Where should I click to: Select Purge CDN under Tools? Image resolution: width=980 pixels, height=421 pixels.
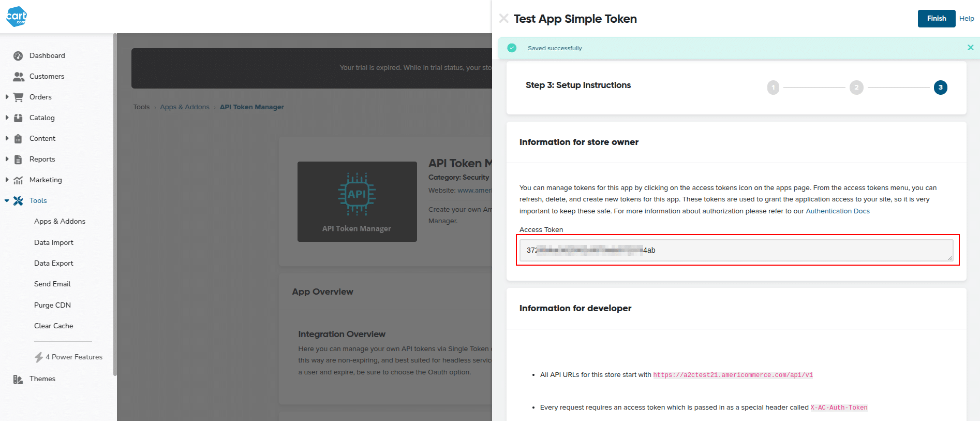point(52,305)
